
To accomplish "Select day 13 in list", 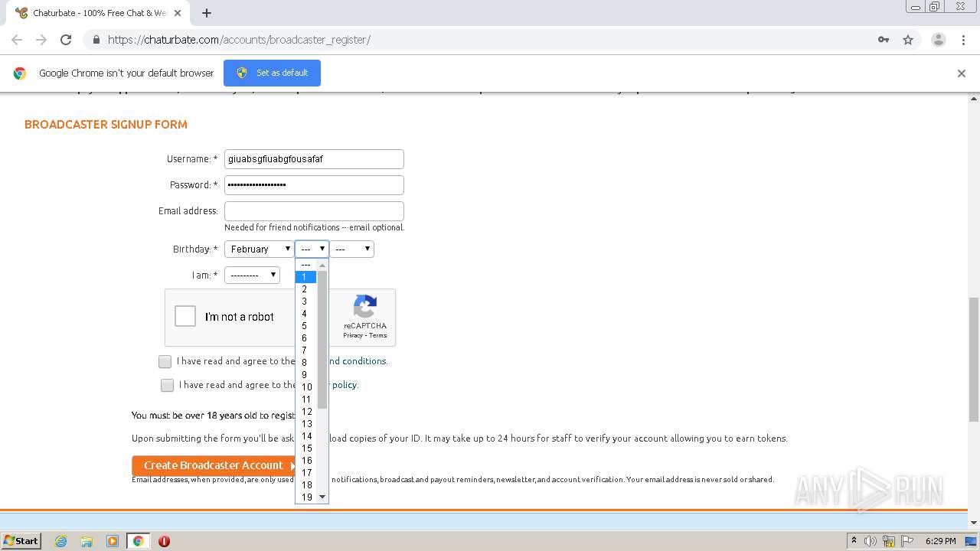I will pos(306,424).
